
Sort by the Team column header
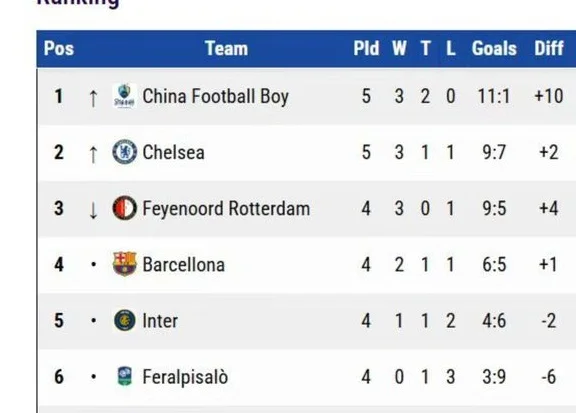tap(226, 49)
